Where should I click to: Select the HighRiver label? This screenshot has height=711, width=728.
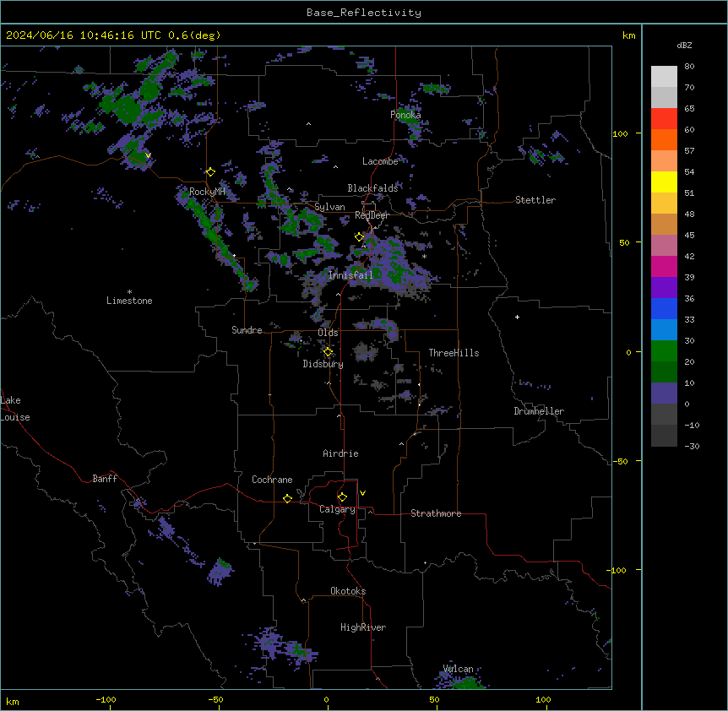pos(363,627)
